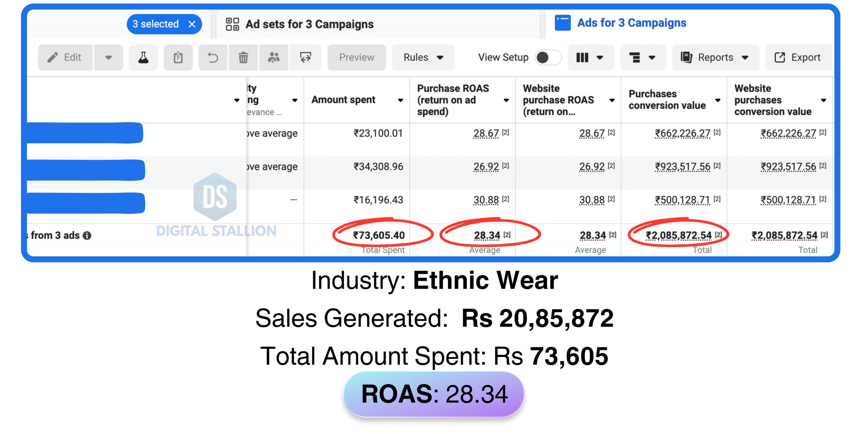Click the 28.67 Purchase ROAS value
868x434 pixels.
(486, 134)
